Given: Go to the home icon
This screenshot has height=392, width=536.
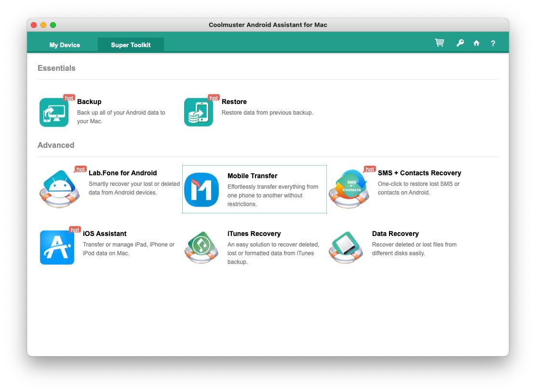Looking at the screenshot, I should 477,43.
